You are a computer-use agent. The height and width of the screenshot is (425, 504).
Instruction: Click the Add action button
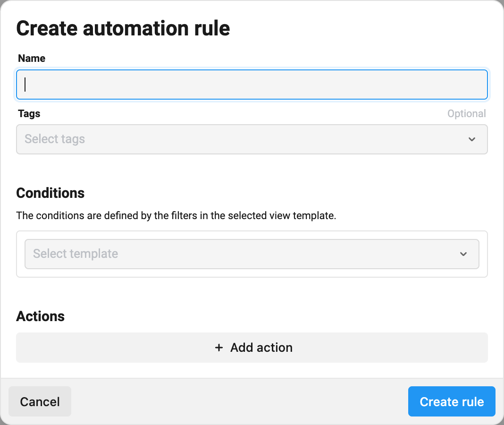pyautogui.click(x=252, y=347)
